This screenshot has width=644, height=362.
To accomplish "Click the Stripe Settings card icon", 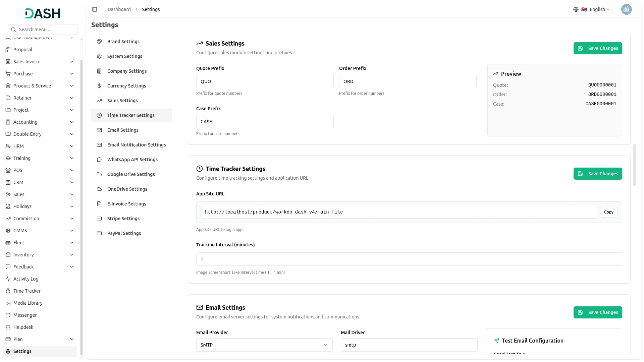I will tap(99, 219).
